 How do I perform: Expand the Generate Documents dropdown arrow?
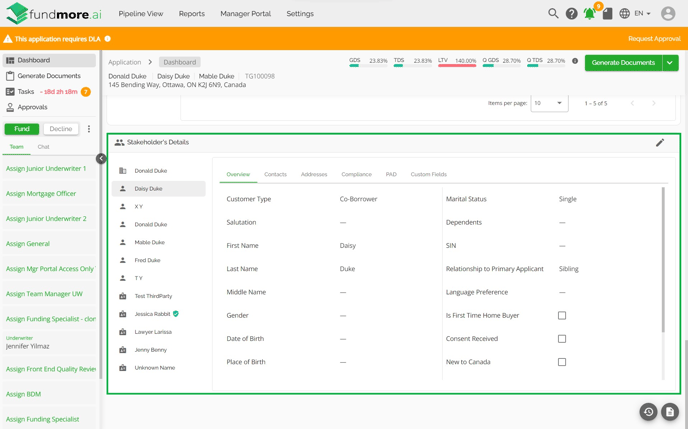coord(670,63)
